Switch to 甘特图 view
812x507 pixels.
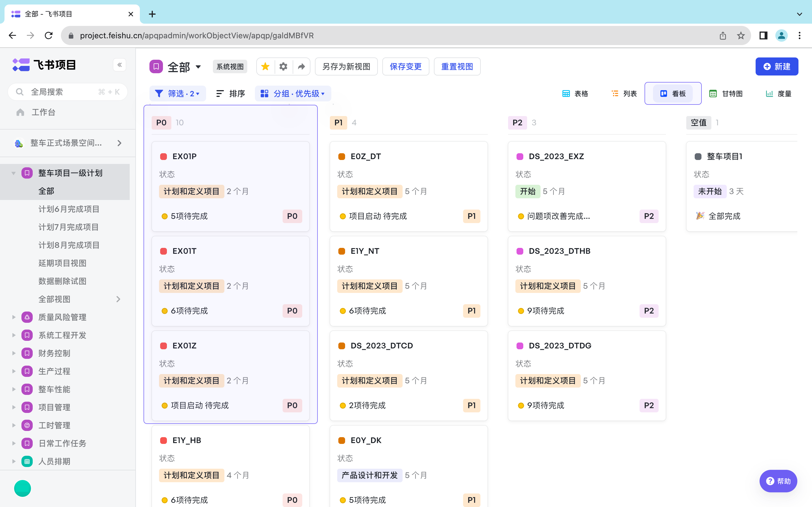coord(726,94)
